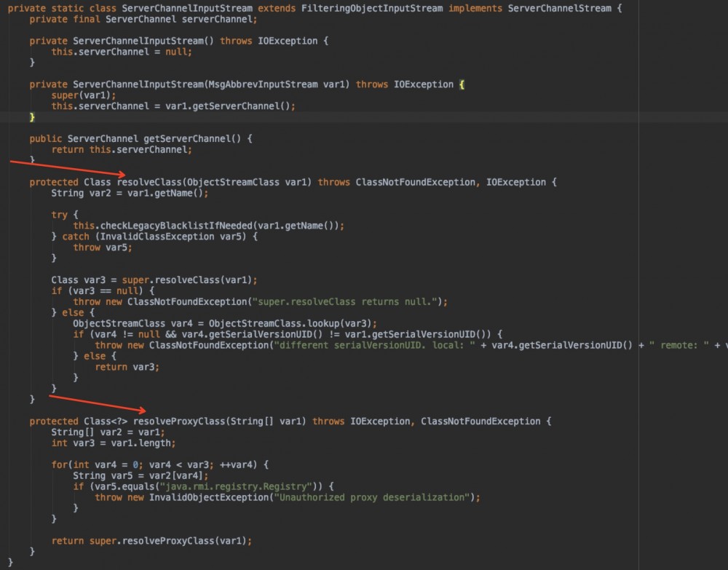The height and width of the screenshot is (570, 728).
Task: Click the 'super(var1);' constructor call
Action: point(84,95)
